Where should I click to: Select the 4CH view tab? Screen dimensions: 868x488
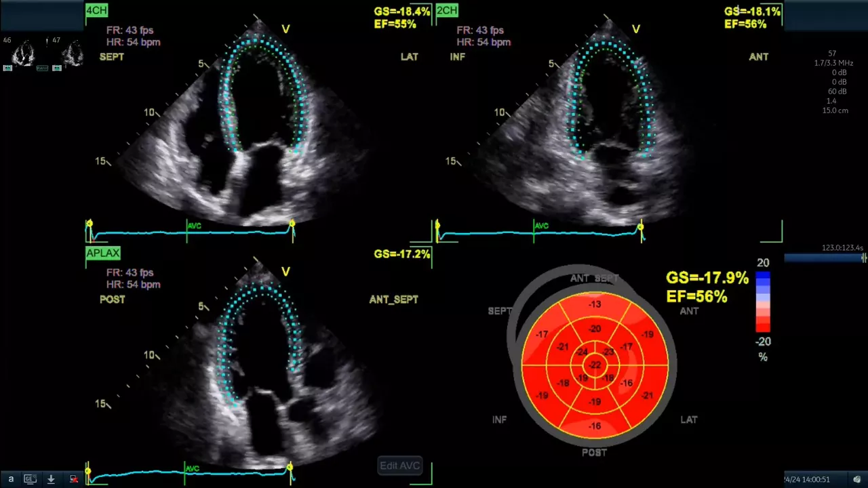point(97,10)
